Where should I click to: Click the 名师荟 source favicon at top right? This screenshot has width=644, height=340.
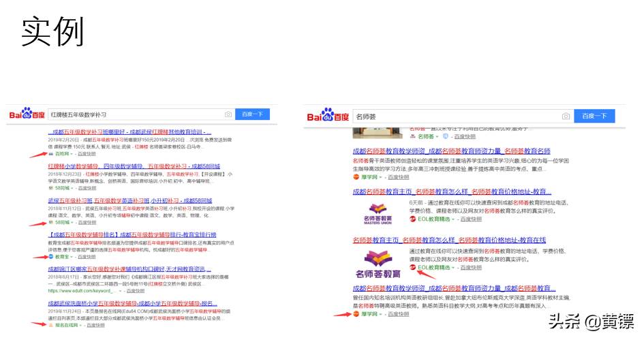[412, 136]
